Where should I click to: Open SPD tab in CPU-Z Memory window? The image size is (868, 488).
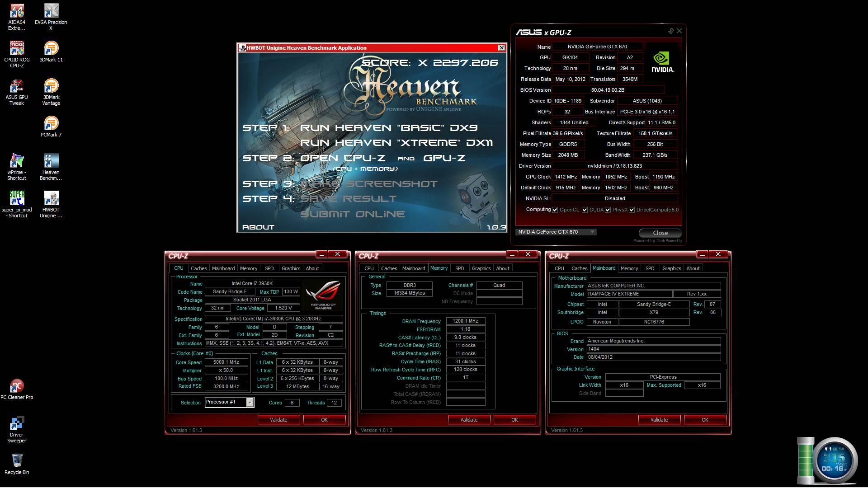[x=459, y=268]
